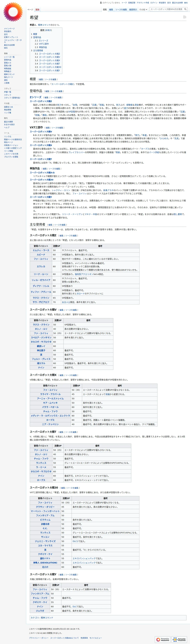The image size is (190, 644).
Task: Open 記事テンプレート in the sidebar
Action: (x=11, y=37)
